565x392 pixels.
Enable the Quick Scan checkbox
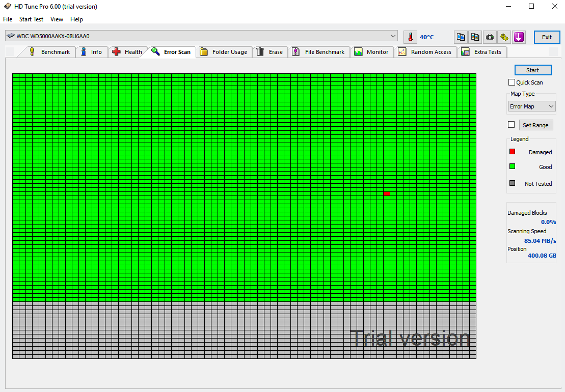point(512,82)
